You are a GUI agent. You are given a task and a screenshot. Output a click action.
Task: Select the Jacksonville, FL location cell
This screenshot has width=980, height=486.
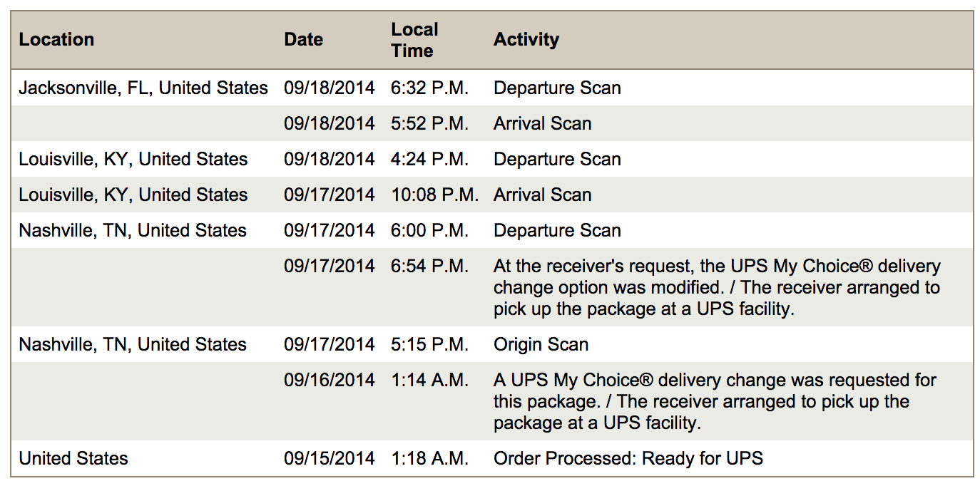pyautogui.click(x=143, y=88)
